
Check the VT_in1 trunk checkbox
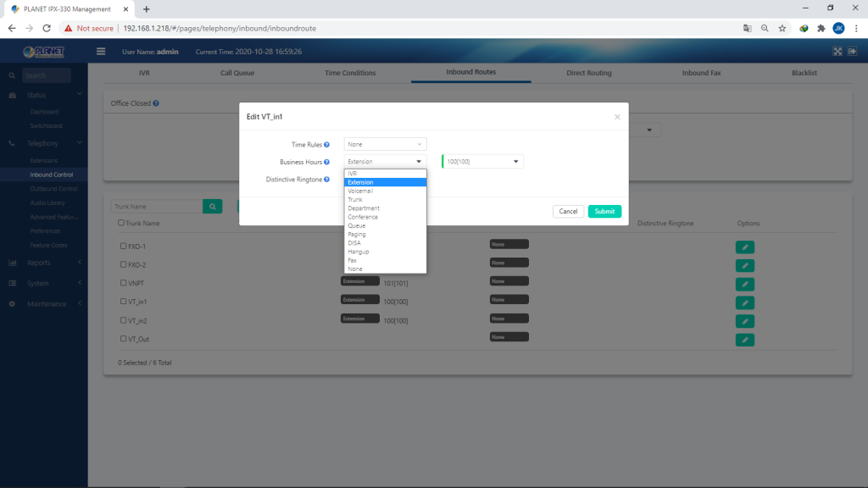tap(123, 302)
